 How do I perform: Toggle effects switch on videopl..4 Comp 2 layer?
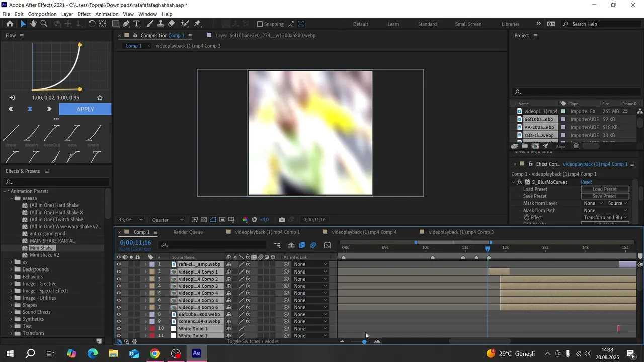click(x=248, y=279)
